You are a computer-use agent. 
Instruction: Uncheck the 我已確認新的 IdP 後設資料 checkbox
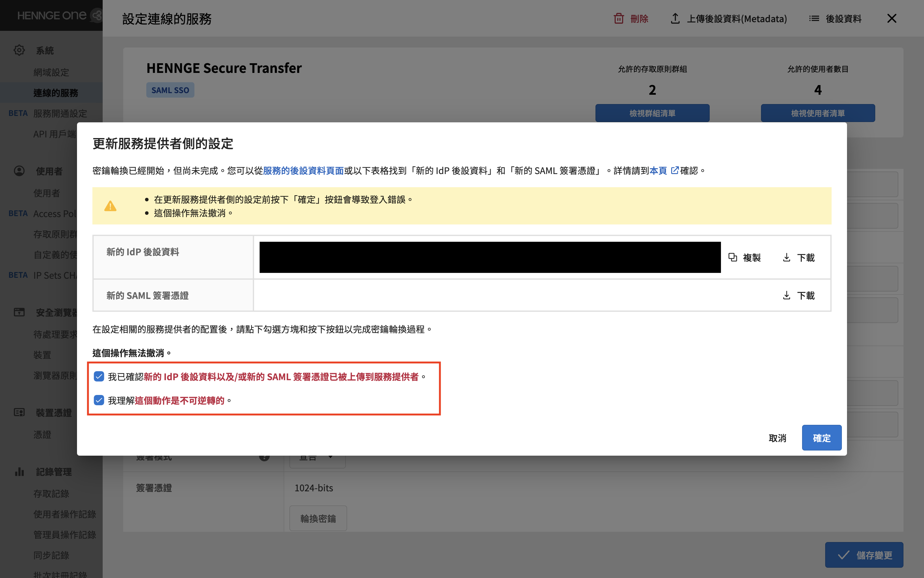(x=99, y=377)
